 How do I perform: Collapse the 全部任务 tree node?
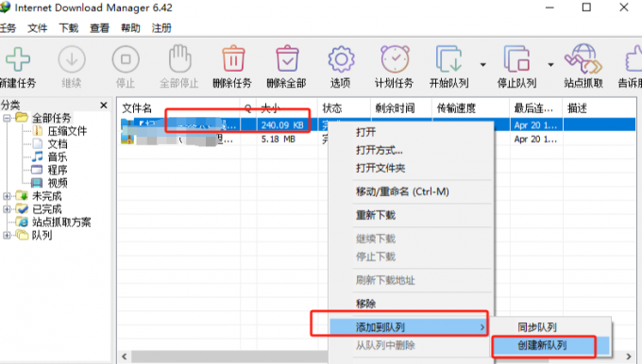(7, 118)
